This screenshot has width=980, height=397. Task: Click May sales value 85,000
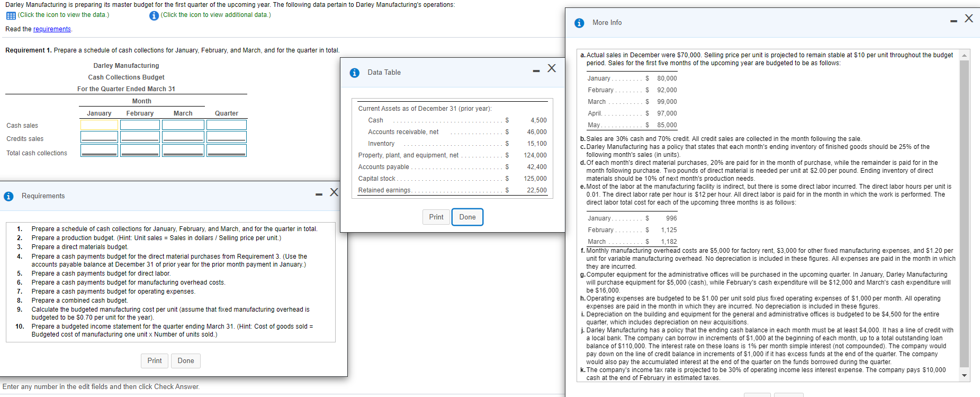tap(667, 125)
